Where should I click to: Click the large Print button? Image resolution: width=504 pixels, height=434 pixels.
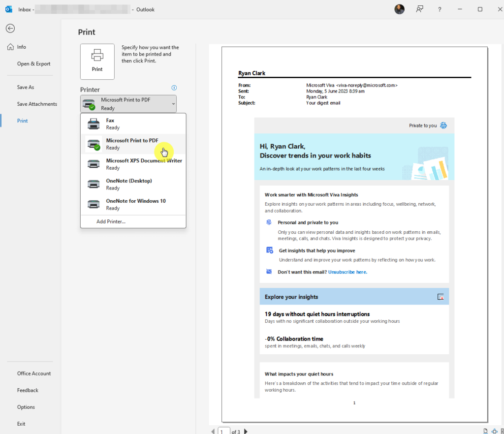click(x=97, y=62)
